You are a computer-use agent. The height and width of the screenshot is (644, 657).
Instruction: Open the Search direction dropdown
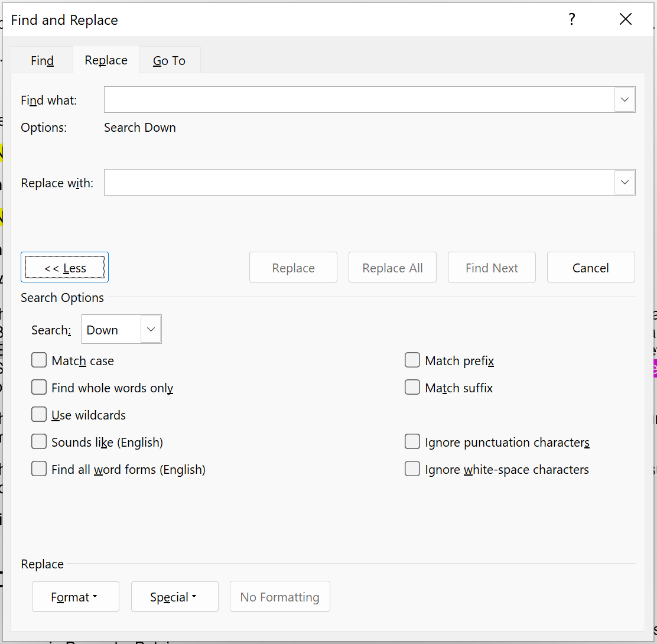tap(151, 330)
